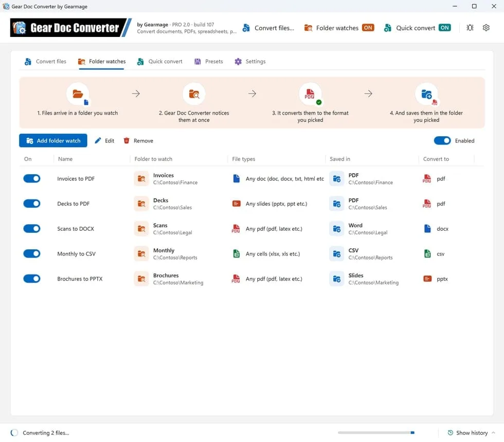
Task: Click the csv format icon in Monthly row
Action: coord(427,254)
